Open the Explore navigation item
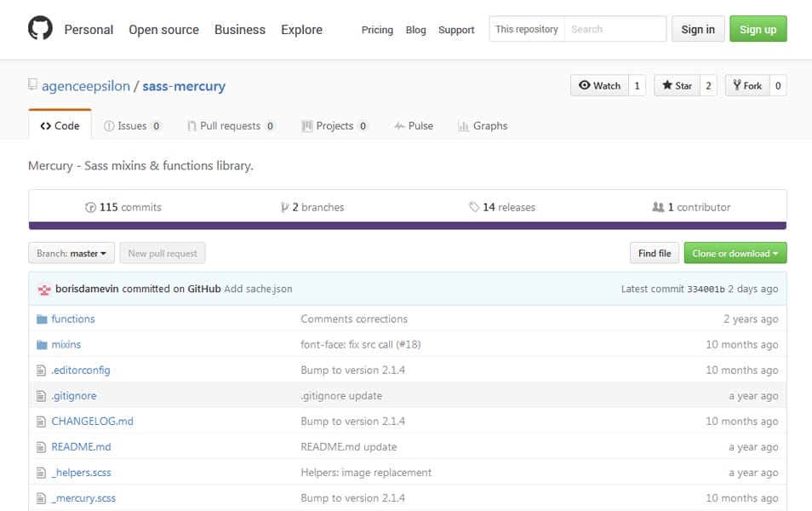The image size is (812, 511). coord(301,30)
